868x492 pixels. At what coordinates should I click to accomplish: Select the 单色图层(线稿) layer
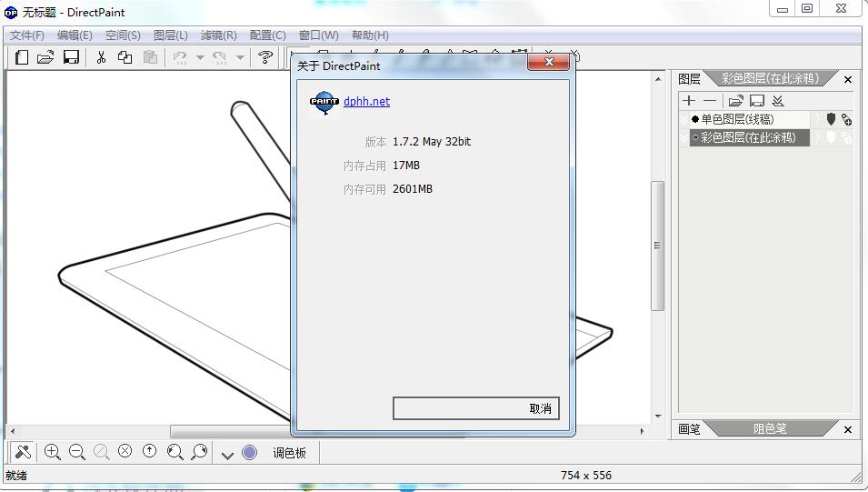750,119
